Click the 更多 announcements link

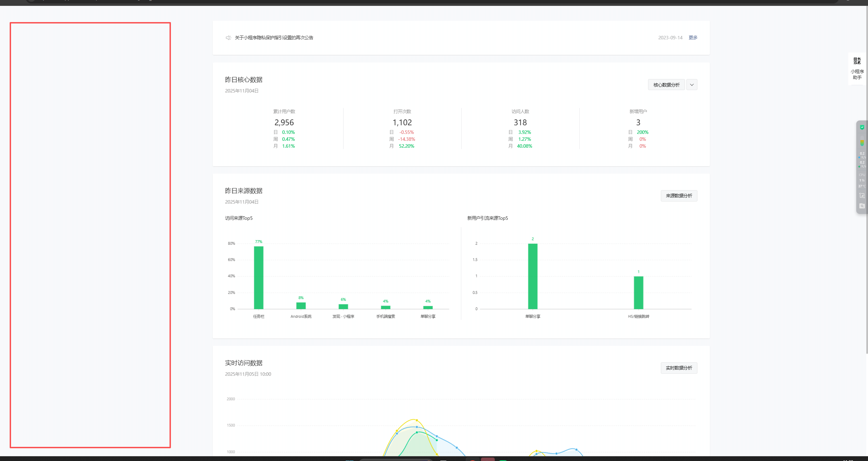pyautogui.click(x=693, y=38)
